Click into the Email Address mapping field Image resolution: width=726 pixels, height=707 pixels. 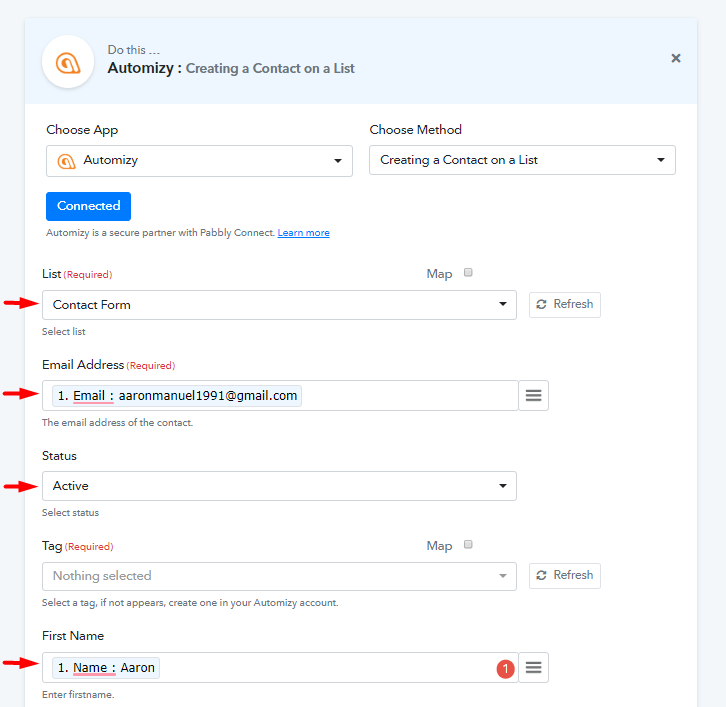280,395
